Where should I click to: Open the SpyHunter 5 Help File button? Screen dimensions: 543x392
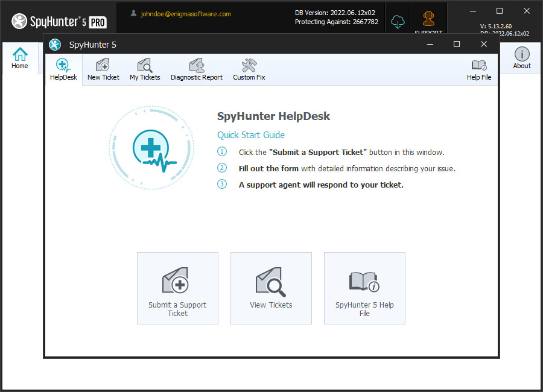tap(364, 288)
